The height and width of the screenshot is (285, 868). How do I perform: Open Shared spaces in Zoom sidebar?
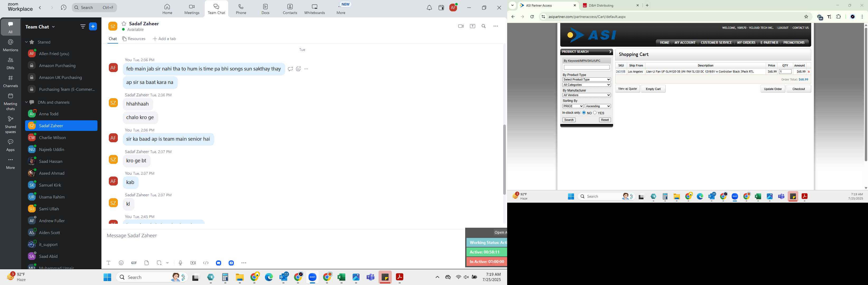(x=11, y=125)
